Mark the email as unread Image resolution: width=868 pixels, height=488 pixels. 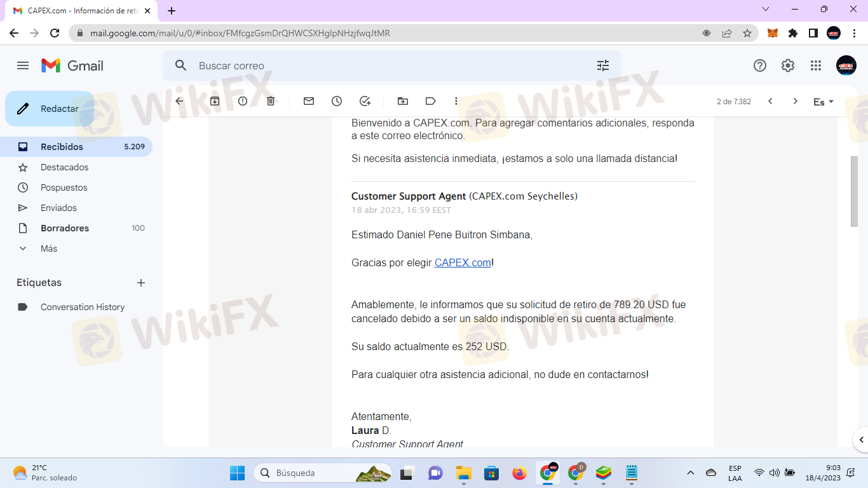309,101
